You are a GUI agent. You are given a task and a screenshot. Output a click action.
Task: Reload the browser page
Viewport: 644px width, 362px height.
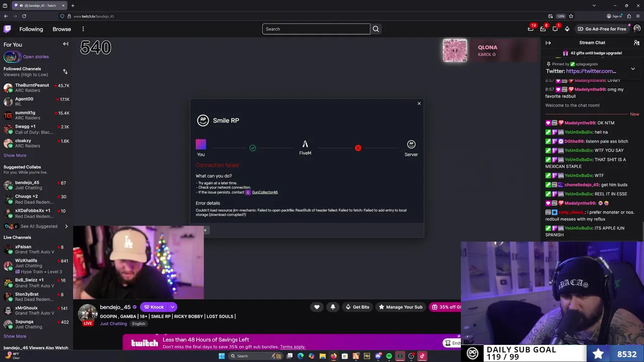click(24, 16)
